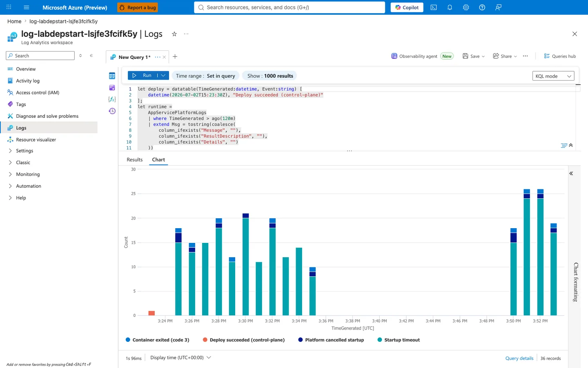Focus the top resource search box

[290, 7]
